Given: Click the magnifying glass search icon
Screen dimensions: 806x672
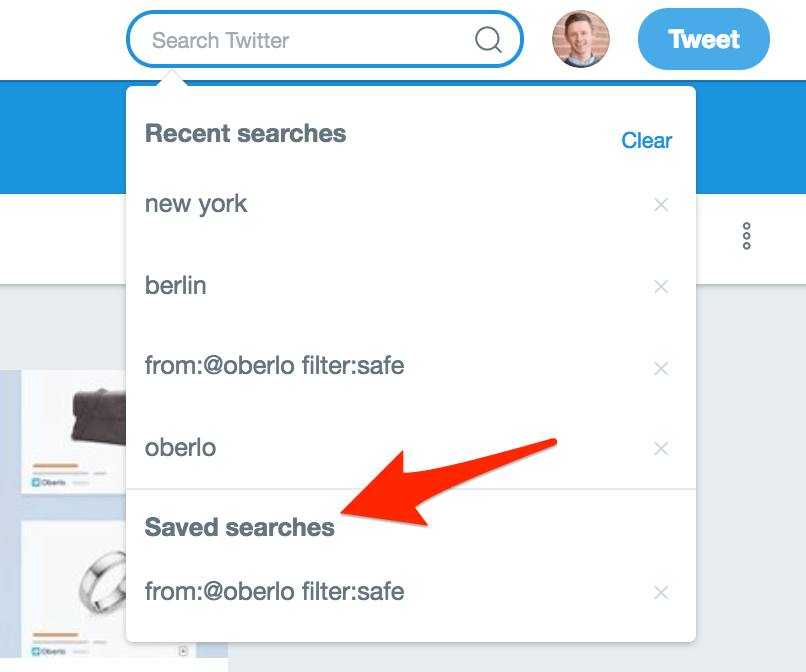Looking at the screenshot, I should [x=488, y=40].
